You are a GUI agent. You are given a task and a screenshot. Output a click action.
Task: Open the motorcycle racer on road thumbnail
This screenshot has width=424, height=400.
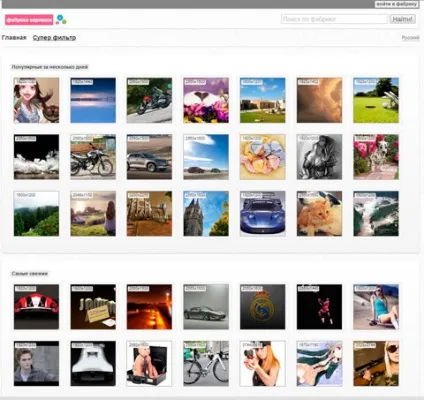(x=149, y=100)
